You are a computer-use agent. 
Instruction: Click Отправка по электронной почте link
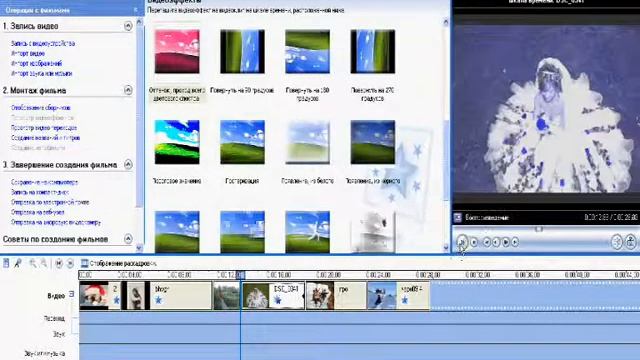tap(50, 202)
